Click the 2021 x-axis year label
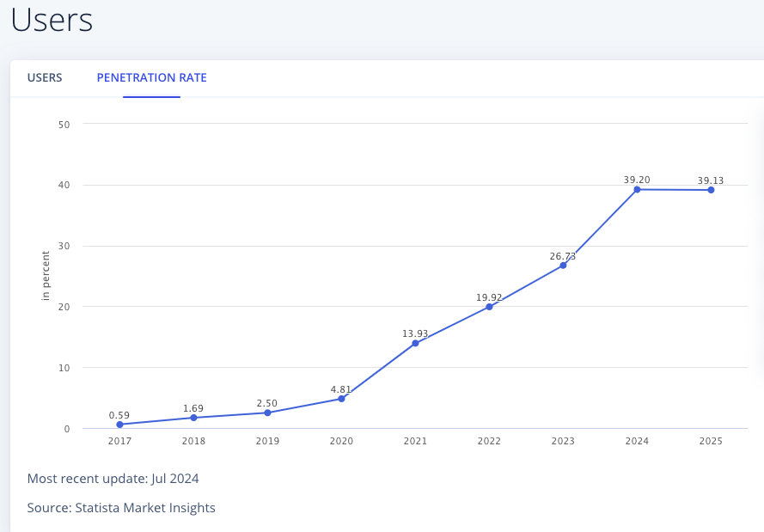Image resolution: width=764 pixels, height=532 pixels. (415, 441)
